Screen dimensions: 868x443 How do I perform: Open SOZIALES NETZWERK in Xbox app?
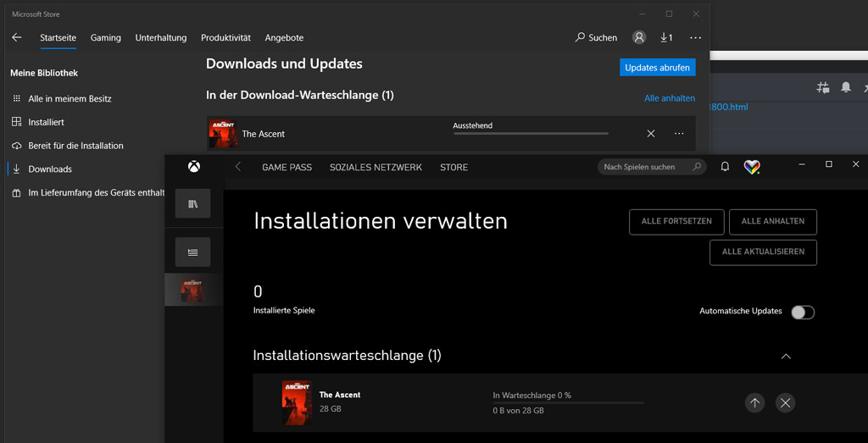click(x=376, y=167)
